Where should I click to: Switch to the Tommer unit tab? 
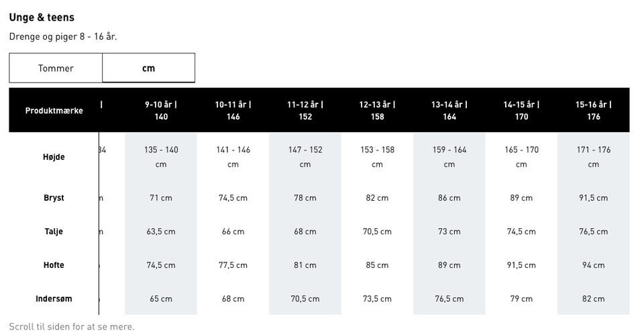point(56,68)
